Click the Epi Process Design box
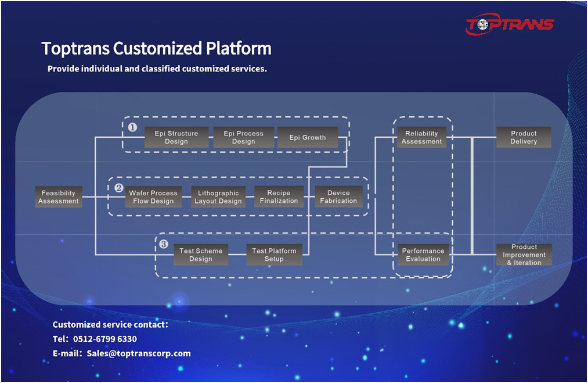Screen dimensions: 588x383 point(243,137)
